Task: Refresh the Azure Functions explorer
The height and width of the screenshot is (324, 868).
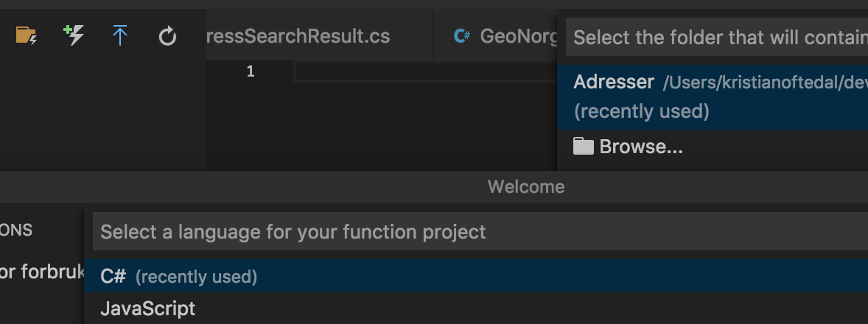Action: click(x=167, y=35)
